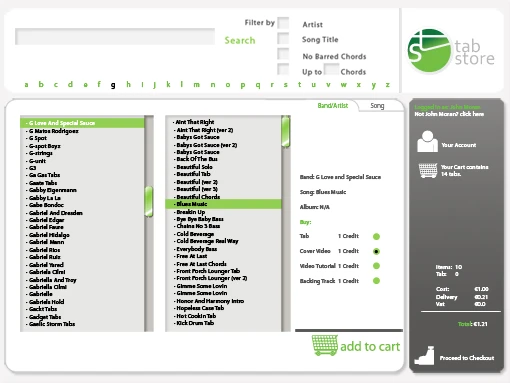This screenshot has width=510, height=383.
Task: Filter by letter f
Action: pos(99,84)
